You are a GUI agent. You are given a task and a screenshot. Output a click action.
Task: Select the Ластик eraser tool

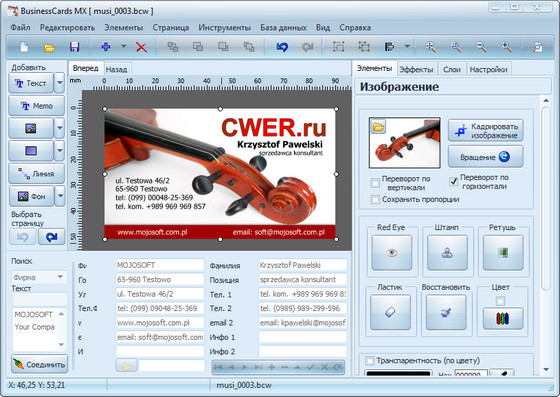(390, 312)
